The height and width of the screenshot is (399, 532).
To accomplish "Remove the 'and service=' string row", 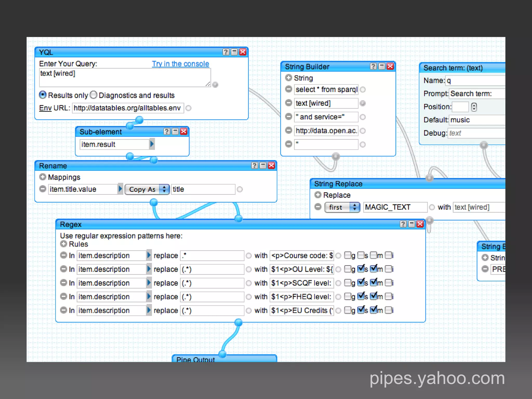I will click(288, 116).
